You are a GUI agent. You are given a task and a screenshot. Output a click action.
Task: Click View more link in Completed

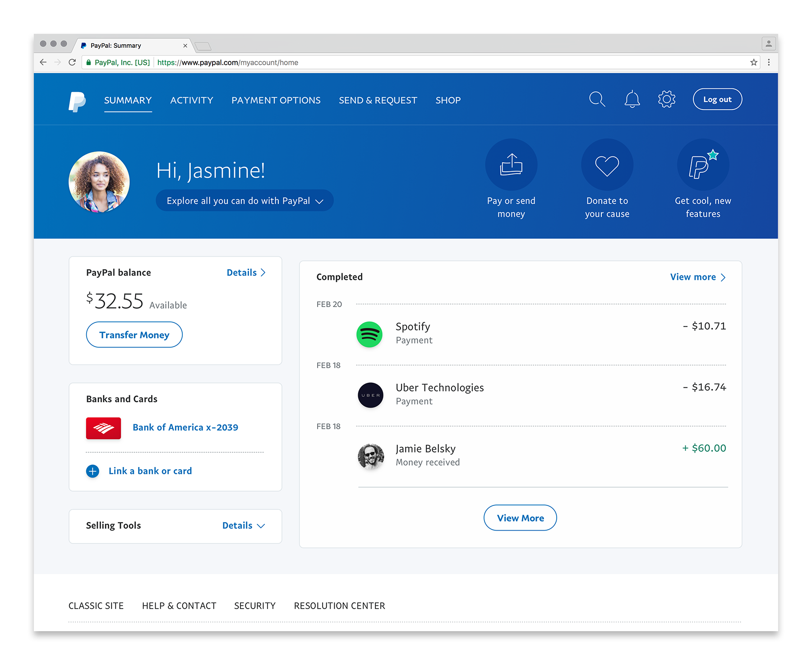pyautogui.click(x=698, y=277)
